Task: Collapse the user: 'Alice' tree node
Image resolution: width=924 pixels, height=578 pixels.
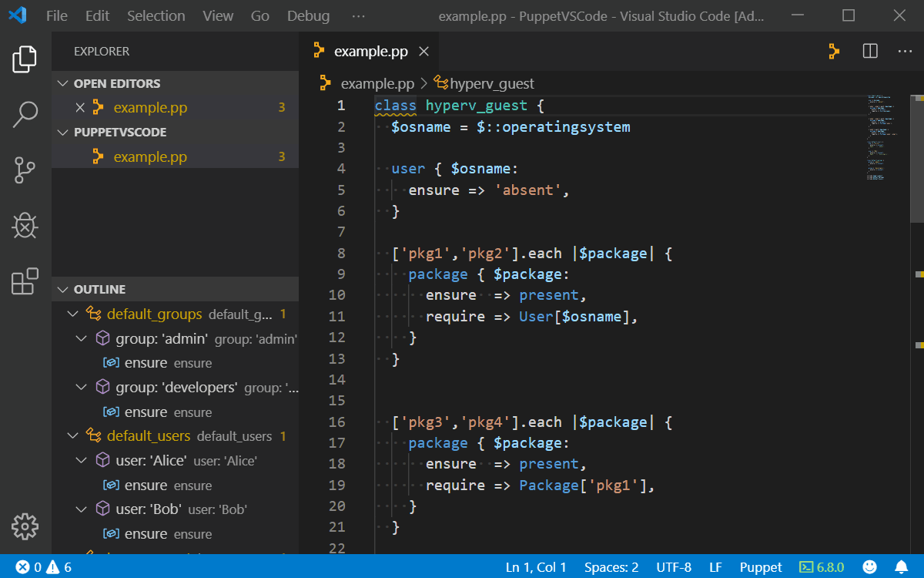Action: (82, 460)
